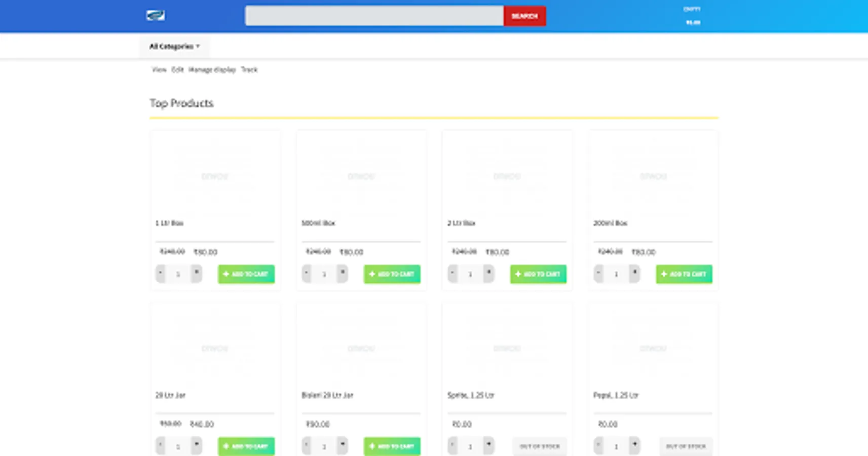The image size is (868, 456).
Task: Click the red Search button
Action: point(524,16)
